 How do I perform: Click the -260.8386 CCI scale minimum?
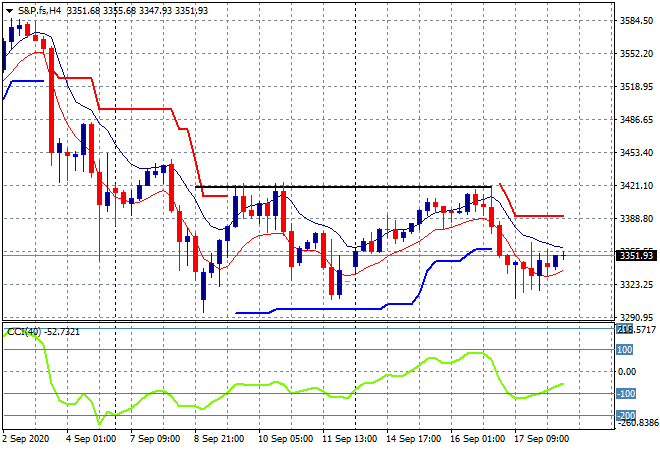(x=637, y=422)
